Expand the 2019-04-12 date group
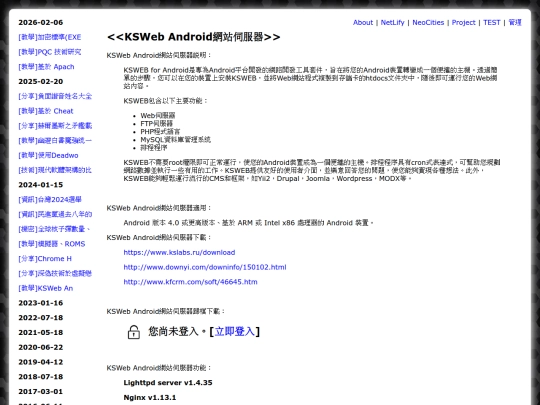Viewport: 540px width, 405px height. (x=41, y=362)
